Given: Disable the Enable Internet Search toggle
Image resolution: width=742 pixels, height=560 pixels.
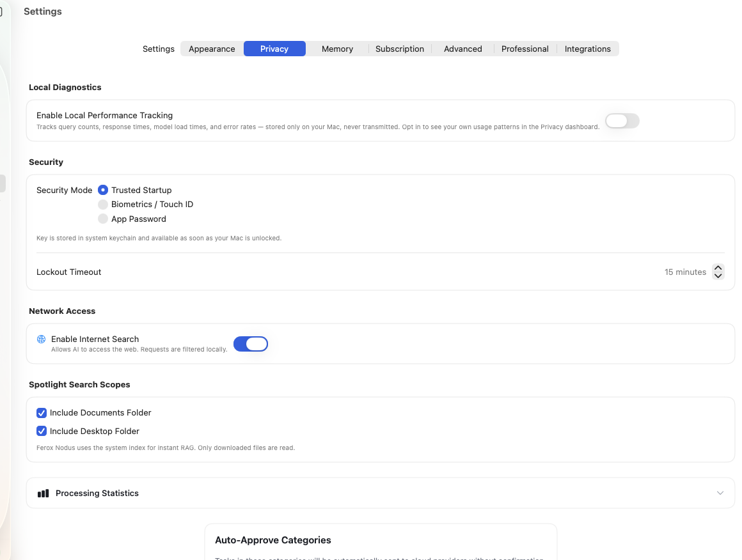Looking at the screenshot, I should [x=251, y=343].
